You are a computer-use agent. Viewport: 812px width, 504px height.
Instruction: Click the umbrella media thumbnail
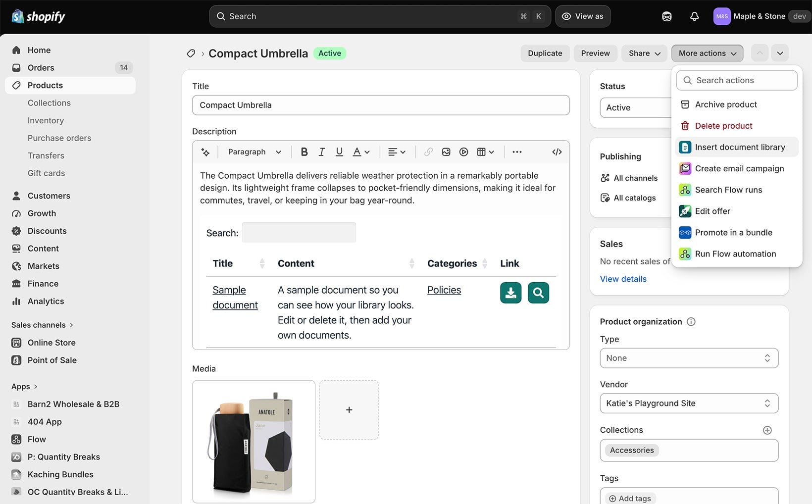click(254, 442)
